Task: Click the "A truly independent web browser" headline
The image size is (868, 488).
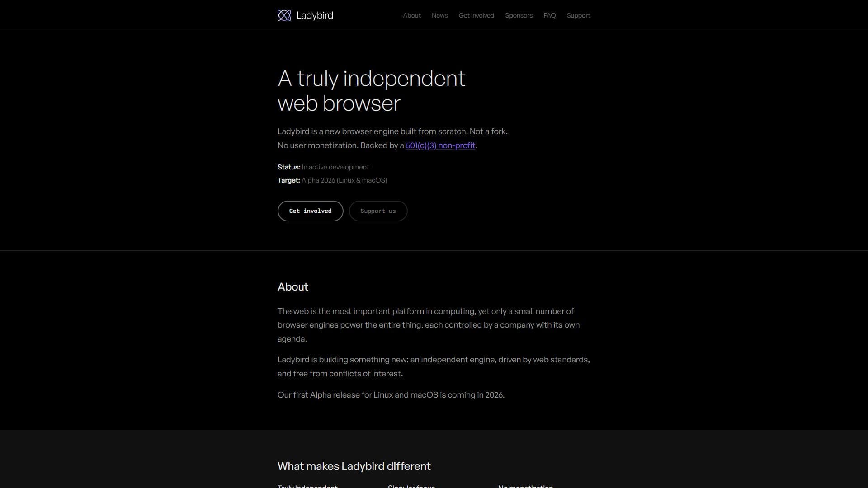Action: coord(371,91)
